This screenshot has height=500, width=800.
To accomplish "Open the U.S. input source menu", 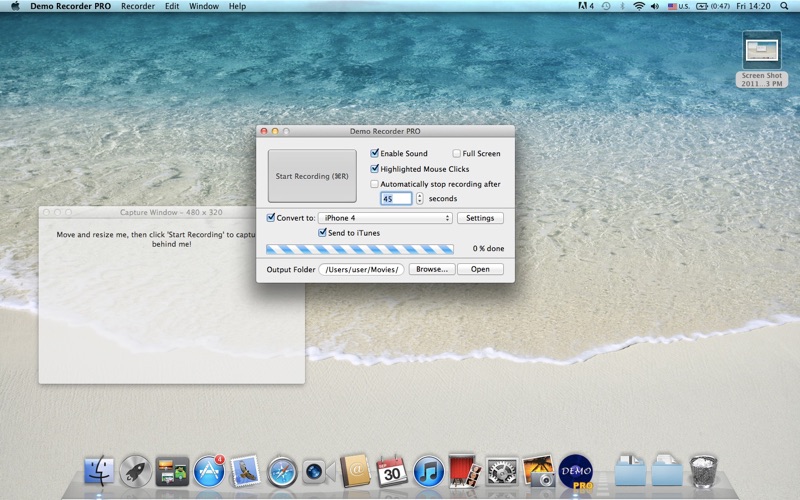I will 679,6.
